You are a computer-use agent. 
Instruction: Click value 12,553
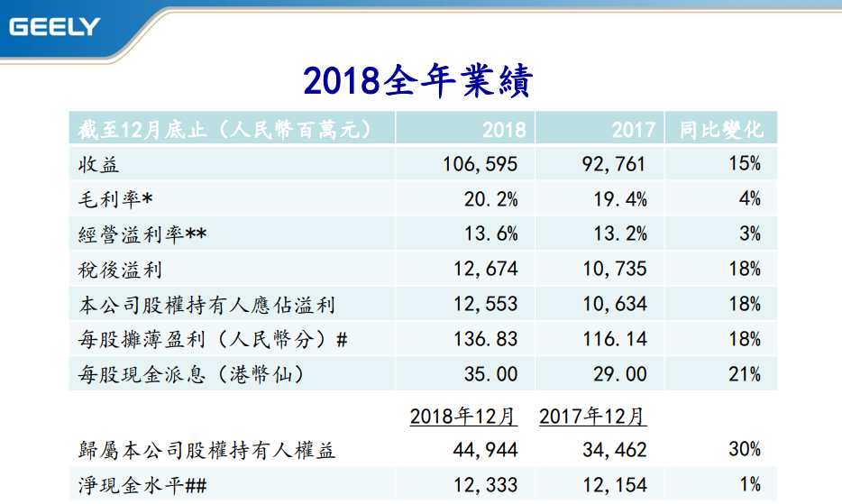click(485, 305)
